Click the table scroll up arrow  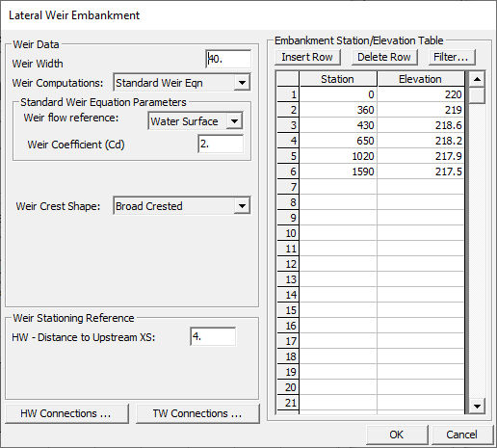coord(477,79)
